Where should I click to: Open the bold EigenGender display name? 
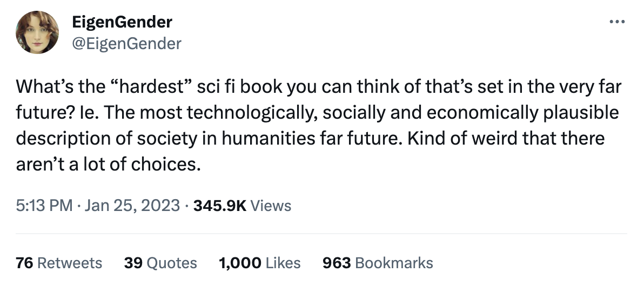[x=122, y=22]
